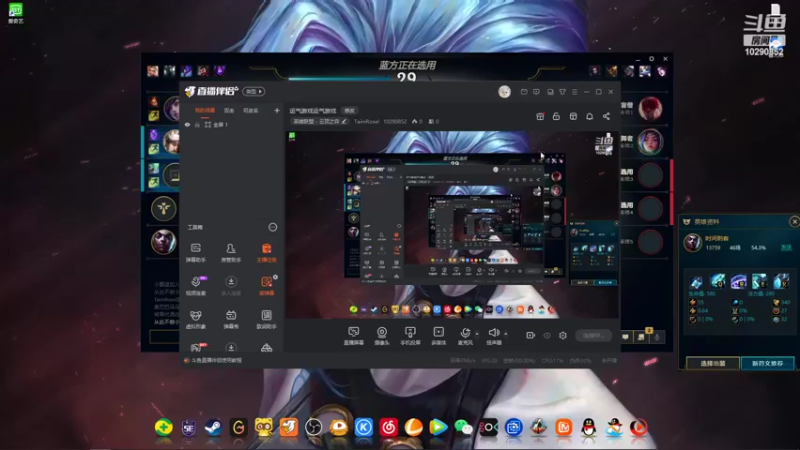The image size is (800, 450).
Task: Toggle microphone icon in League client bottom bar
Action: coord(657,337)
